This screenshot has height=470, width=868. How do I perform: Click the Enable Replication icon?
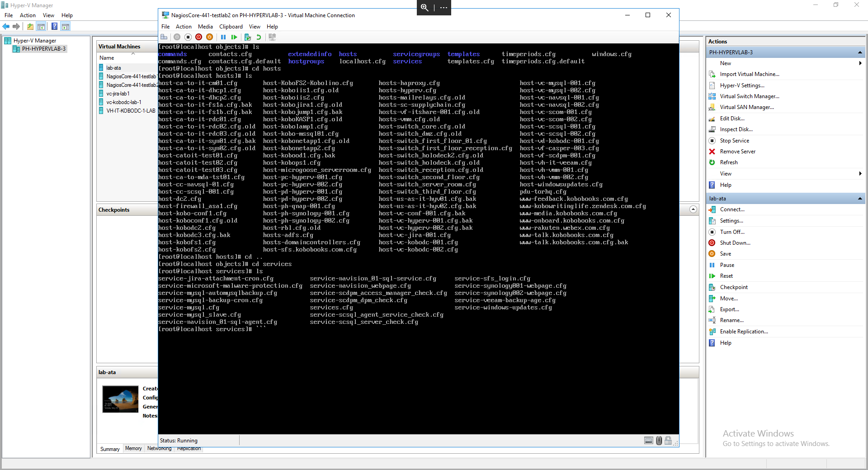[712, 332]
